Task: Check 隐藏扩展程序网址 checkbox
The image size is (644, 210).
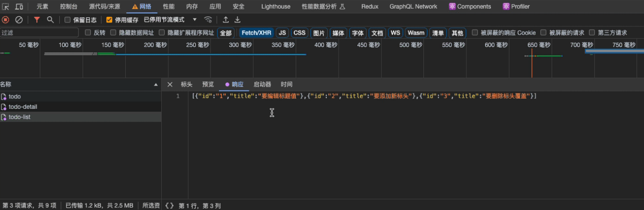Action: coord(162,33)
